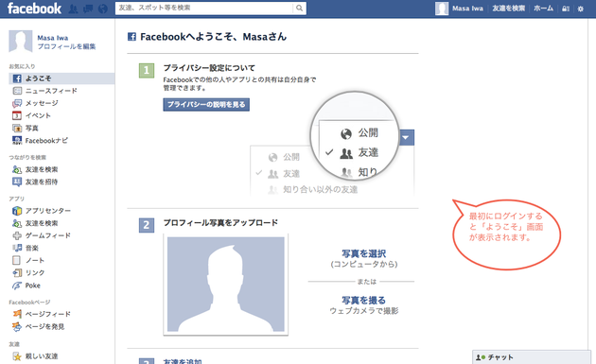Click the search magnifier button

coord(300,8)
